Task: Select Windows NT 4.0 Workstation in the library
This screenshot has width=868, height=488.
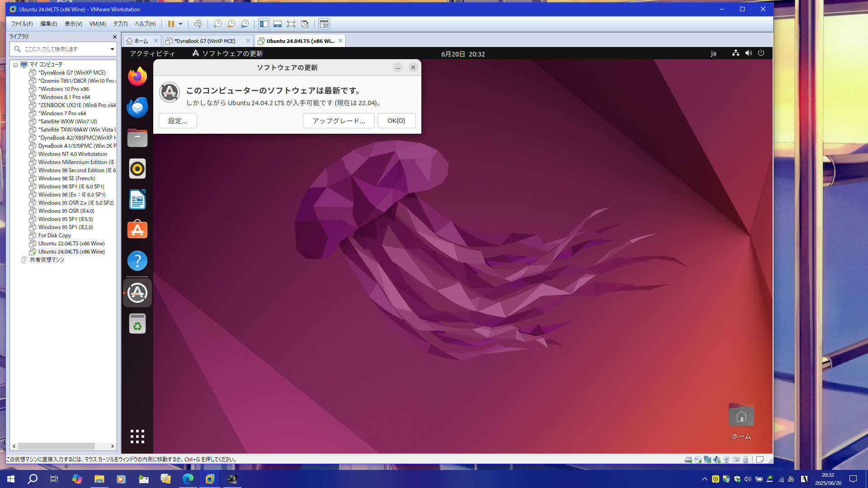Action: pos(73,154)
